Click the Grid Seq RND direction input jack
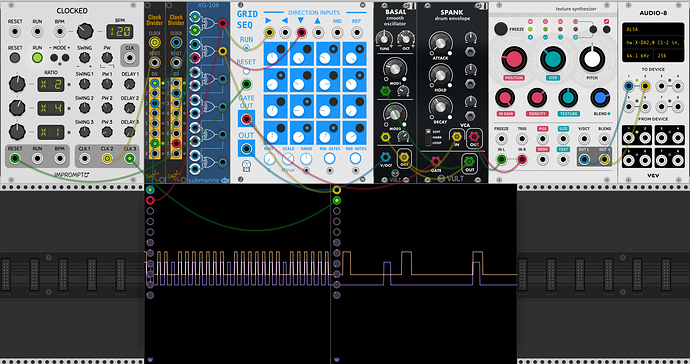Image resolution: width=690 pixels, height=364 pixels. click(x=337, y=32)
